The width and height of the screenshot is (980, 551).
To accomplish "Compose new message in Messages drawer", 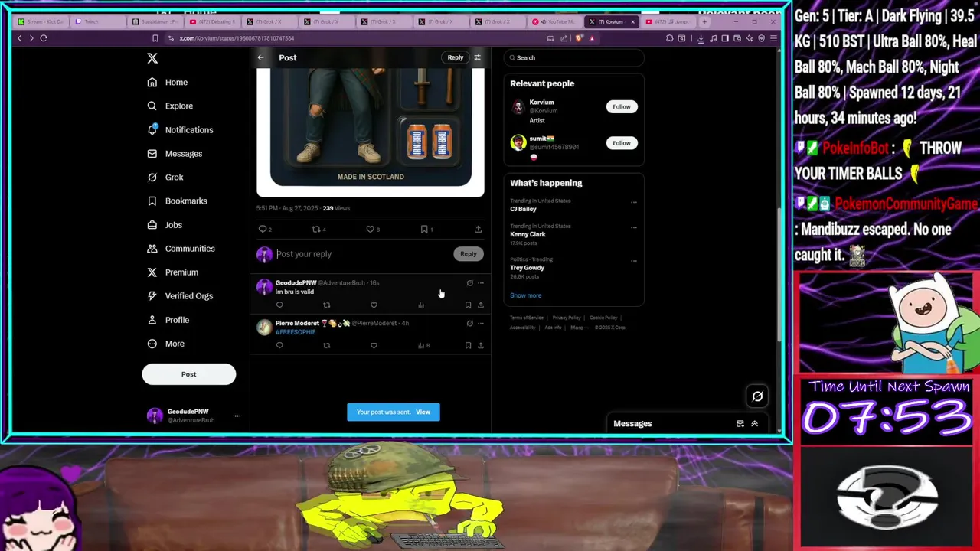I will coord(740,423).
